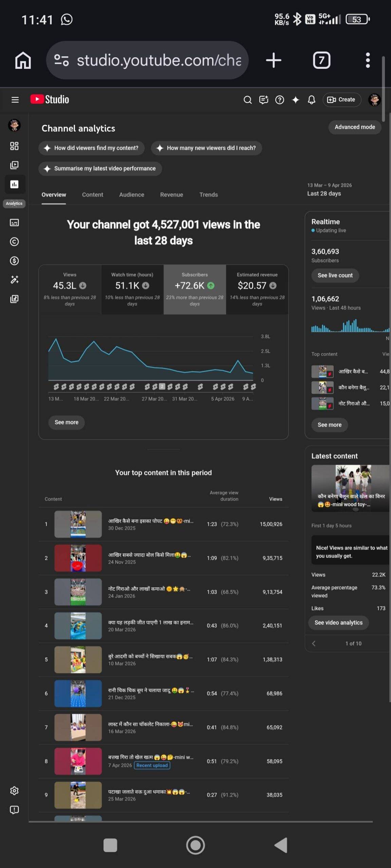Open the Last 28 days date range selector
The image size is (391, 868).
pyautogui.click(x=329, y=190)
